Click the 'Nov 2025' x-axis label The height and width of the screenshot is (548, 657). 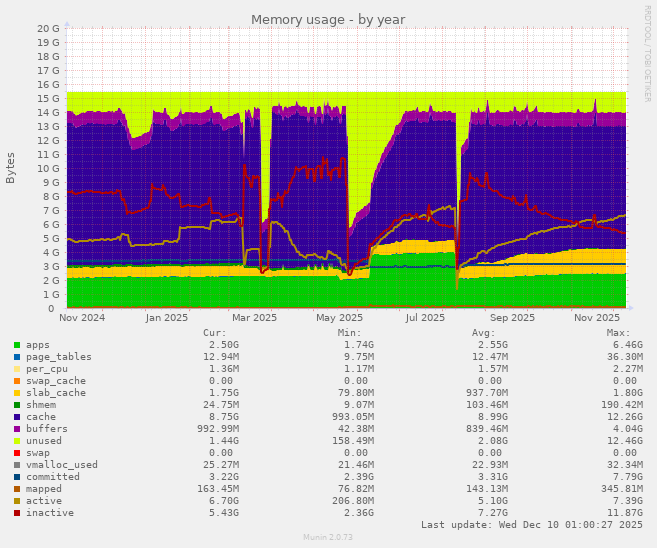(597, 318)
